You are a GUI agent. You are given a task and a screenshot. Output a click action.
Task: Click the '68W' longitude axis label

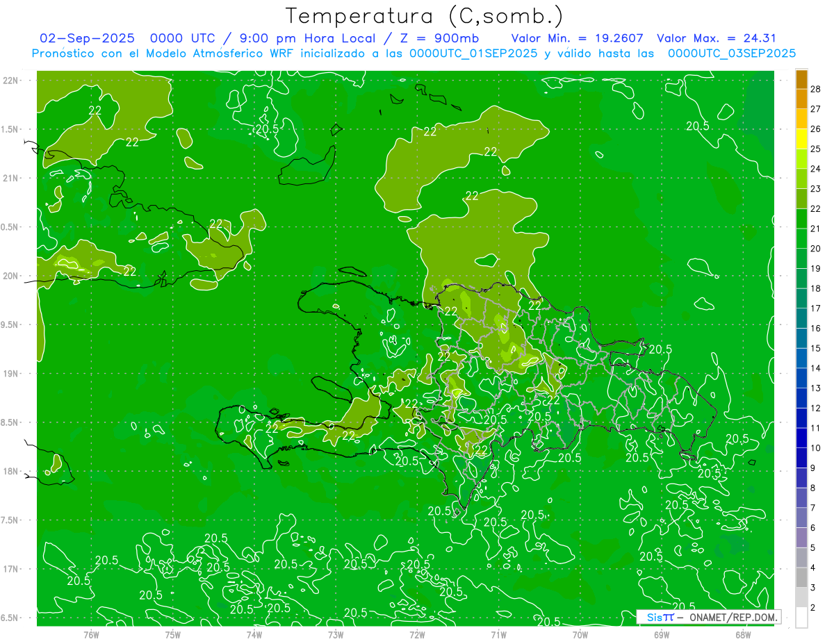pos(743,634)
